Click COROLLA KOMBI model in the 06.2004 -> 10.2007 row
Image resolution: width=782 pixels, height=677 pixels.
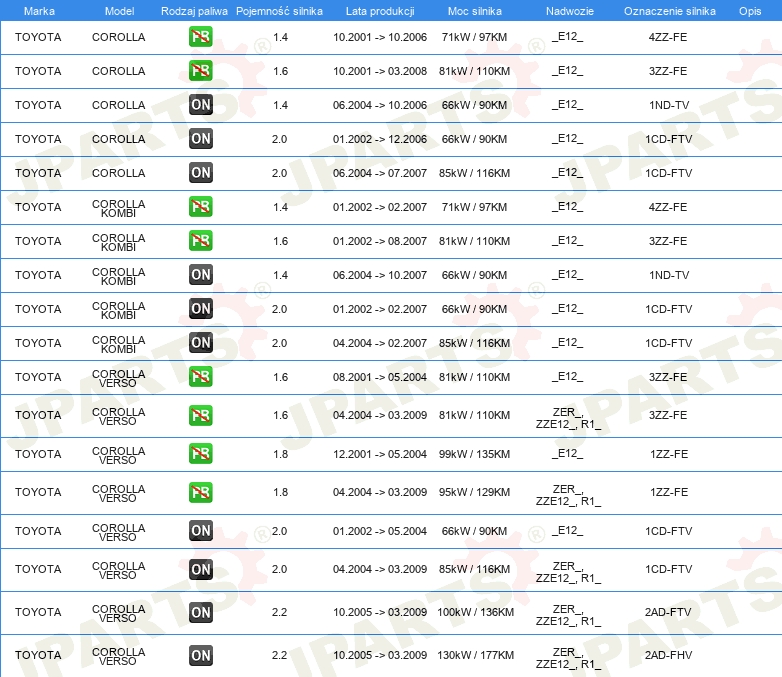tap(118, 276)
